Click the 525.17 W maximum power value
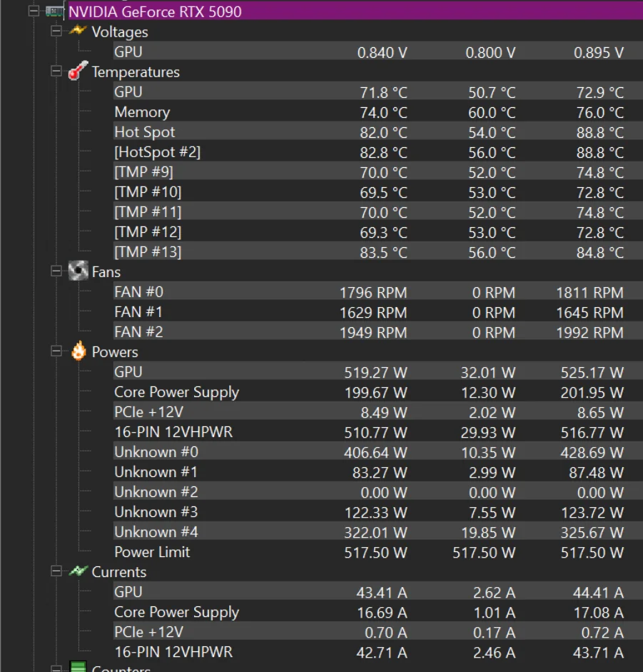 [x=592, y=373]
